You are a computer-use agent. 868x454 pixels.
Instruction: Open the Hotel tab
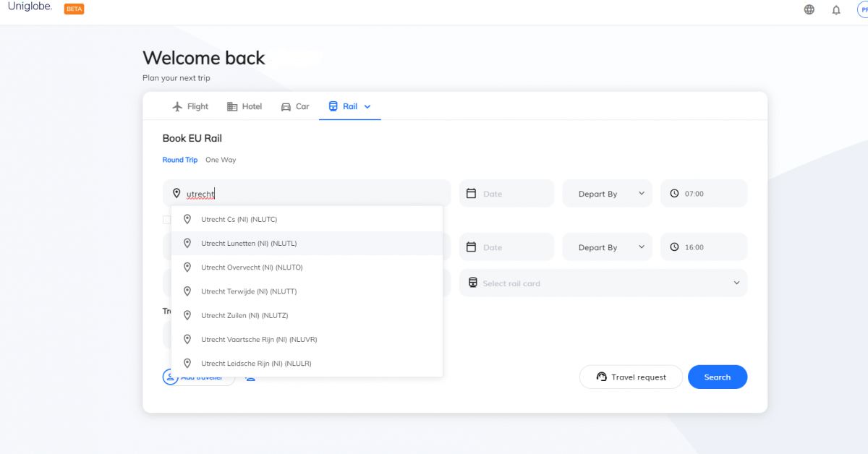coord(244,106)
